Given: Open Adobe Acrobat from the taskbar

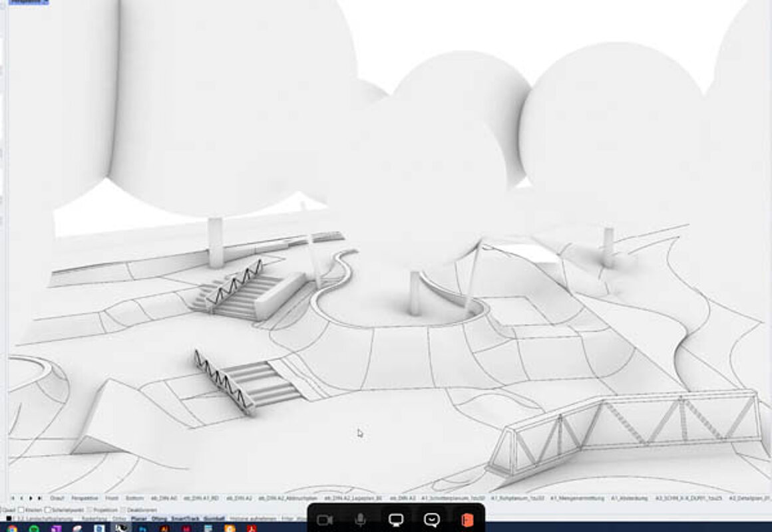Looking at the screenshot, I should pos(252,529).
